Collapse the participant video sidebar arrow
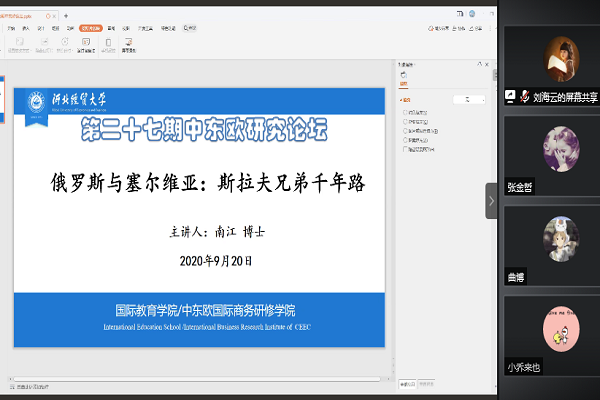This screenshot has width=600, height=400. pyautogui.click(x=491, y=200)
